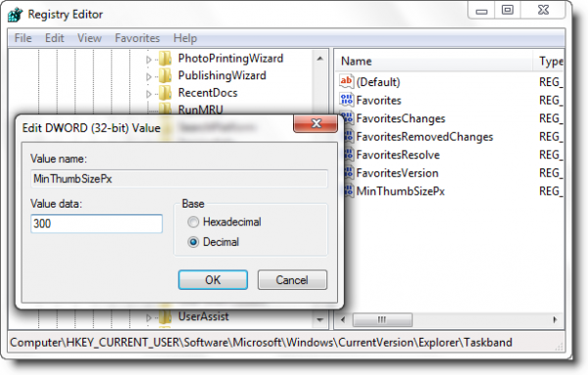Click the horizontal scrollbar thumb in values pane
This screenshot has width=588, height=375.
[382, 320]
